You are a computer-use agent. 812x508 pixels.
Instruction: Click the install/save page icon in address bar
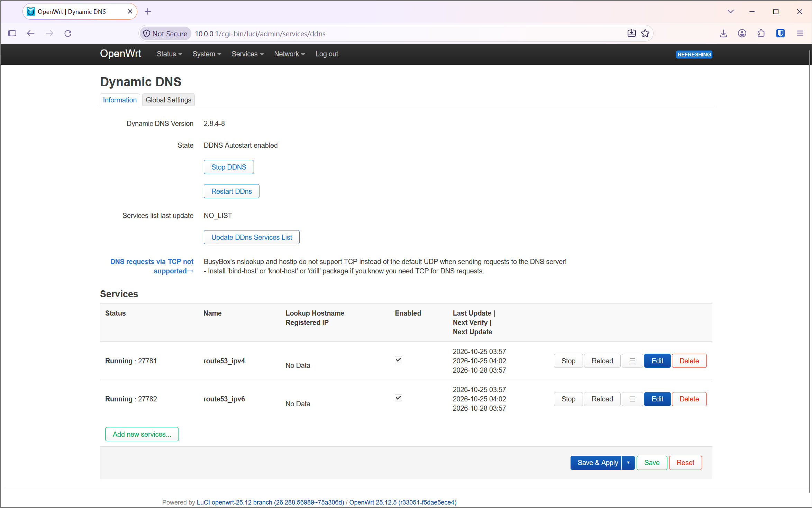click(631, 33)
